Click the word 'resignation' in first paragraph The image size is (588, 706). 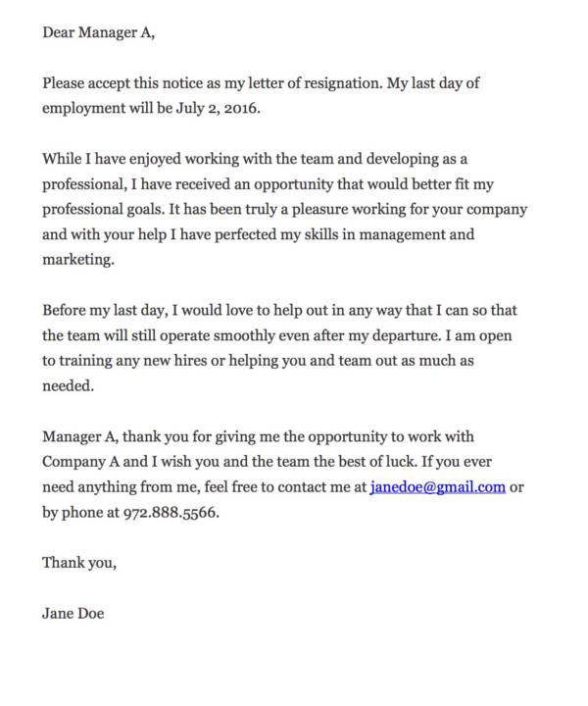[x=343, y=83]
